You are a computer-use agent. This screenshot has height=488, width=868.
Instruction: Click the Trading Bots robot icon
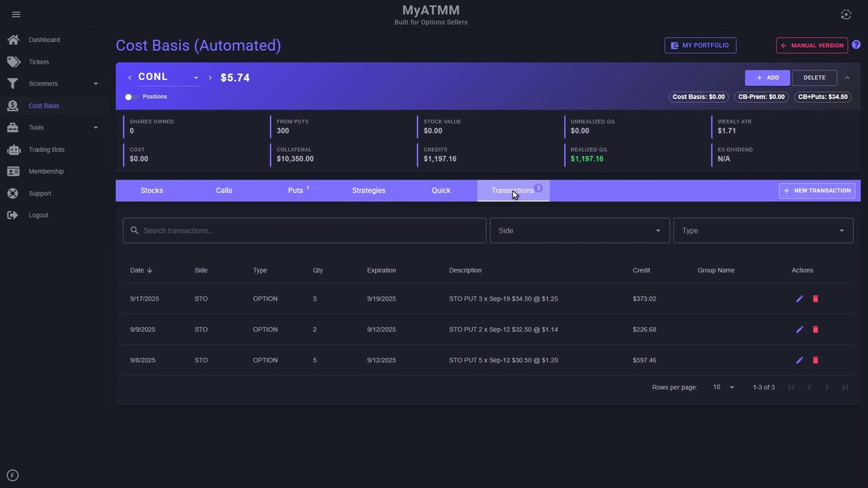click(x=13, y=149)
